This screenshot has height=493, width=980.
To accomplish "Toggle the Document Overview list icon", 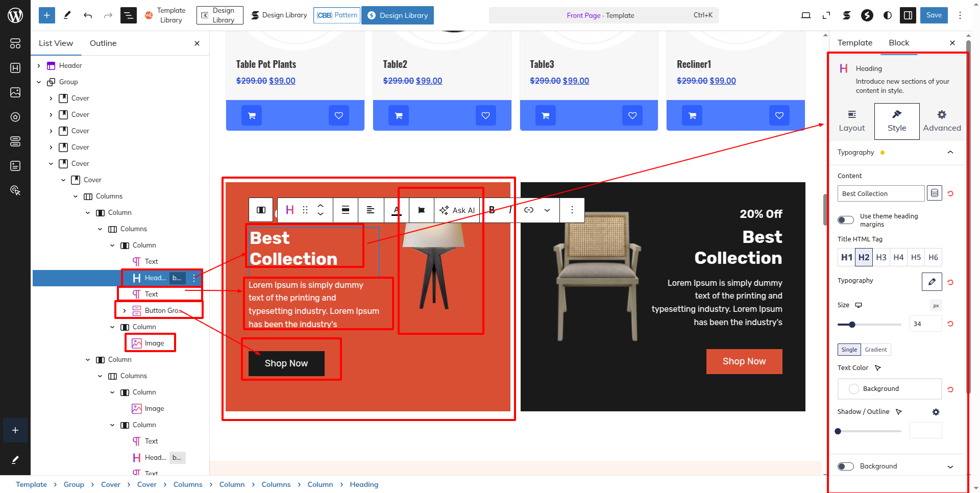I will click(x=128, y=15).
